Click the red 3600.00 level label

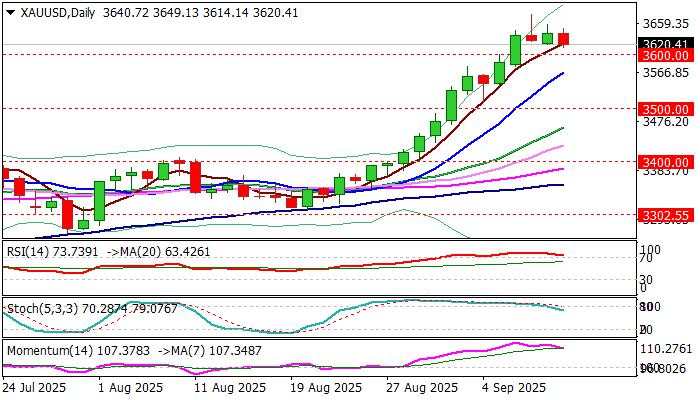tap(666, 55)
